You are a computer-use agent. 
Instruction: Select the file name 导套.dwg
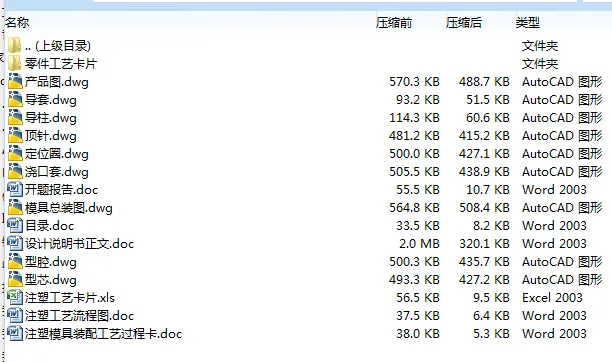[x=51, y=100]
